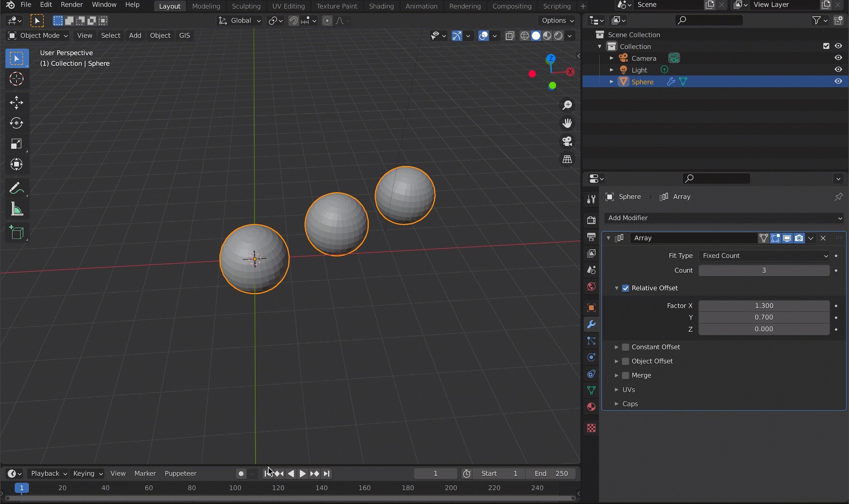Open the File menu
849x504 pixels.
tap(25, 5)
